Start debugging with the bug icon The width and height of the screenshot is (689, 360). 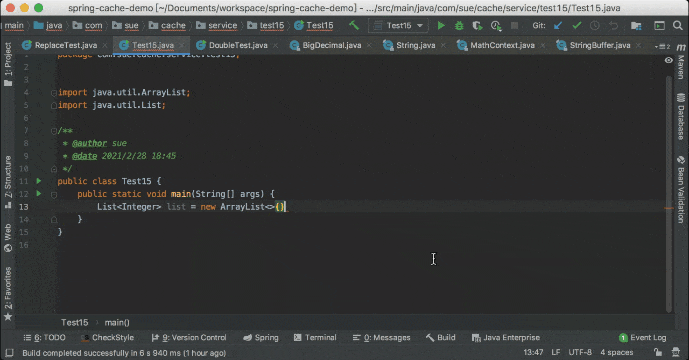[459, 26]
